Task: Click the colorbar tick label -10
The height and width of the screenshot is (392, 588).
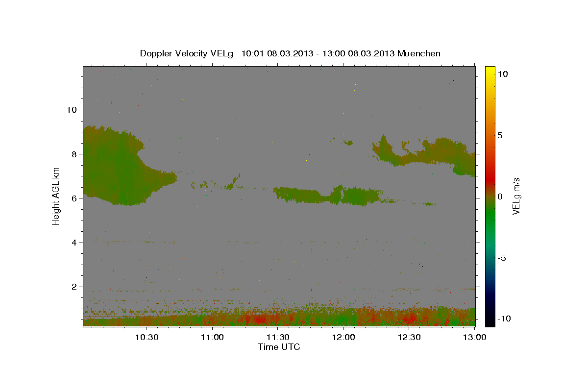Action: point(504,318)
